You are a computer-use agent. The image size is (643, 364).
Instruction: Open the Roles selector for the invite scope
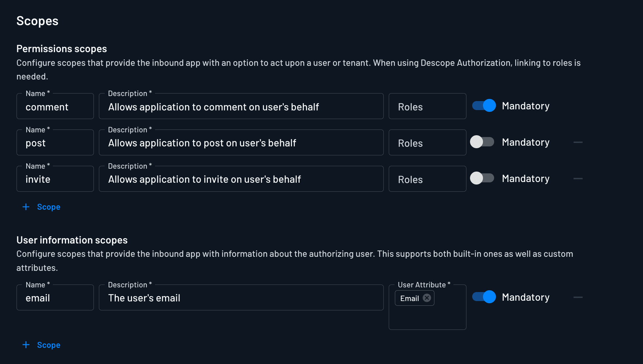tap(427, 179)
